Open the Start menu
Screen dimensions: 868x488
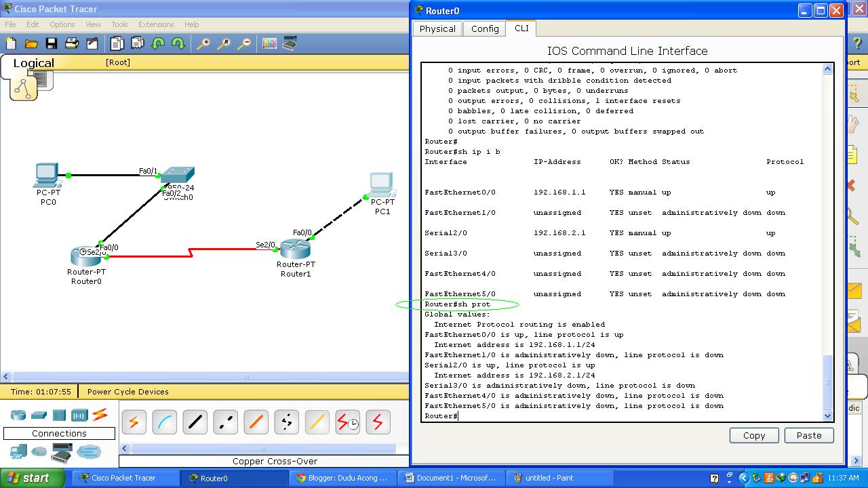click(x=32, y=478)
